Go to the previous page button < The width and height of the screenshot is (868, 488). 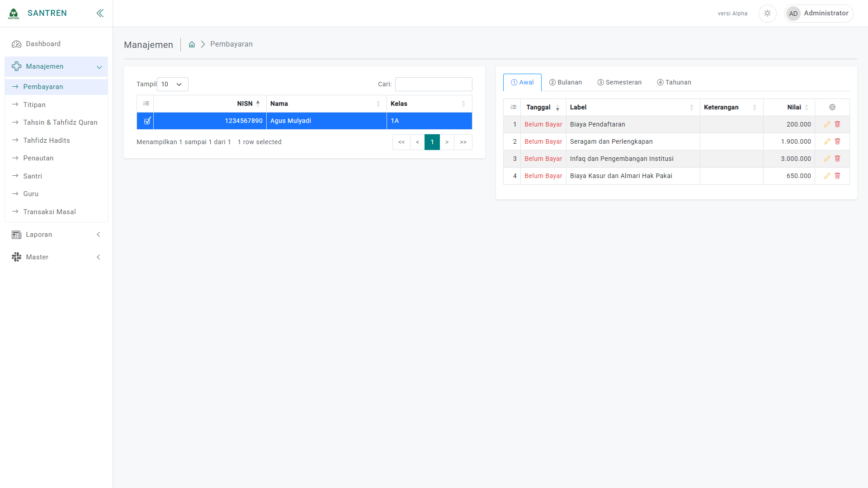417,142
